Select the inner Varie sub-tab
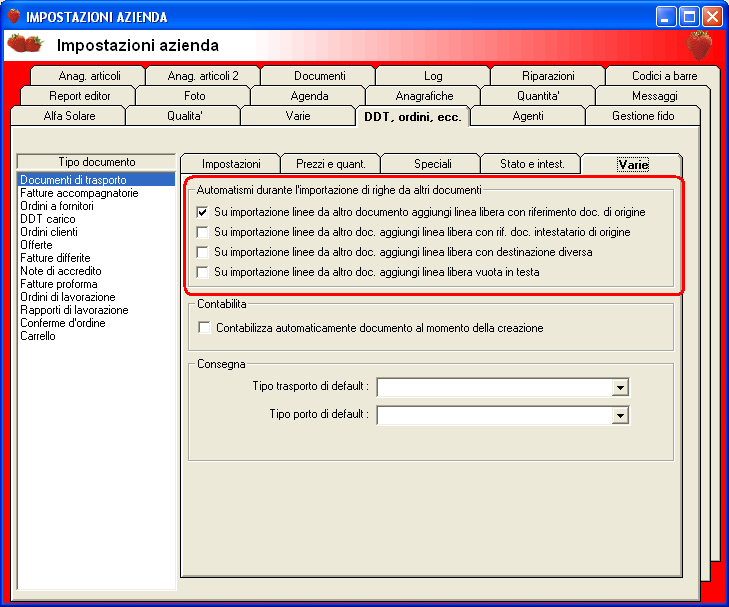Viewport: 729px width, 607px height. coord(632,164)
